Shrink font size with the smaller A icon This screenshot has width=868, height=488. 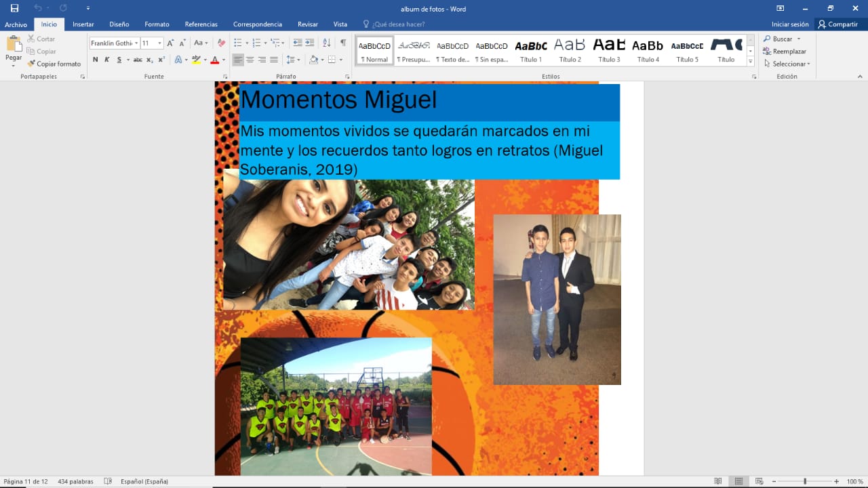(182, 43)
